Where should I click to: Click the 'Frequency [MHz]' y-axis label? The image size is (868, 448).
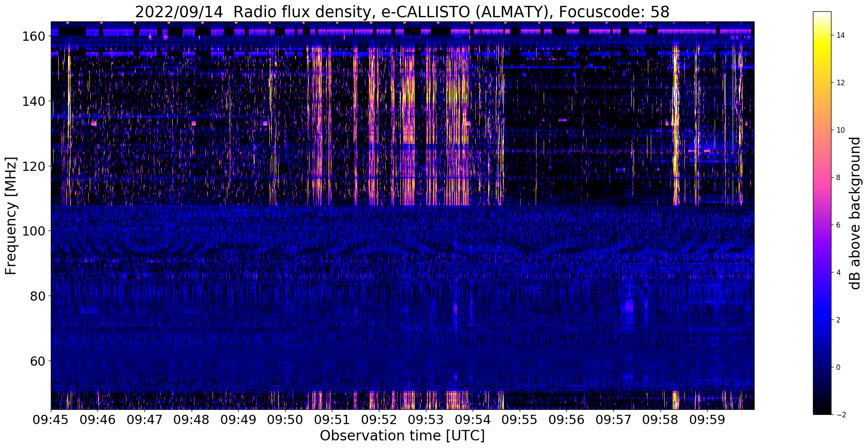pos(11,216)
